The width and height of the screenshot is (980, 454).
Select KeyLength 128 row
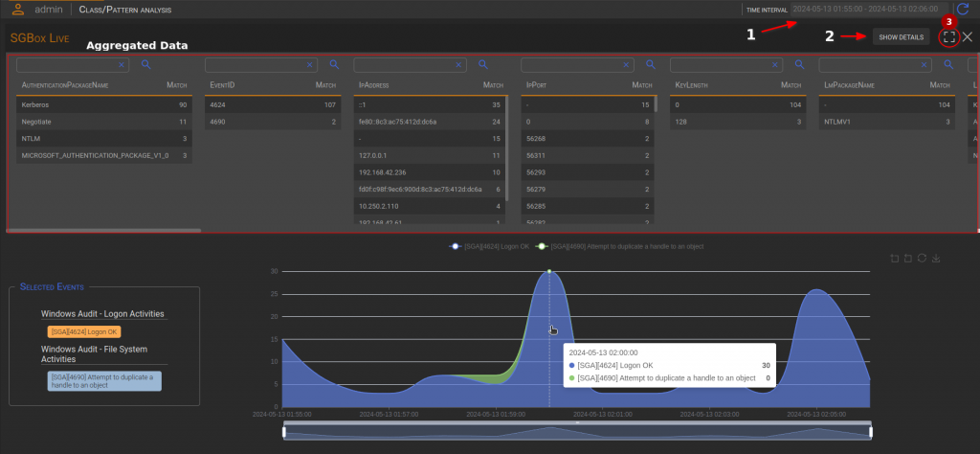click(738, 122)
